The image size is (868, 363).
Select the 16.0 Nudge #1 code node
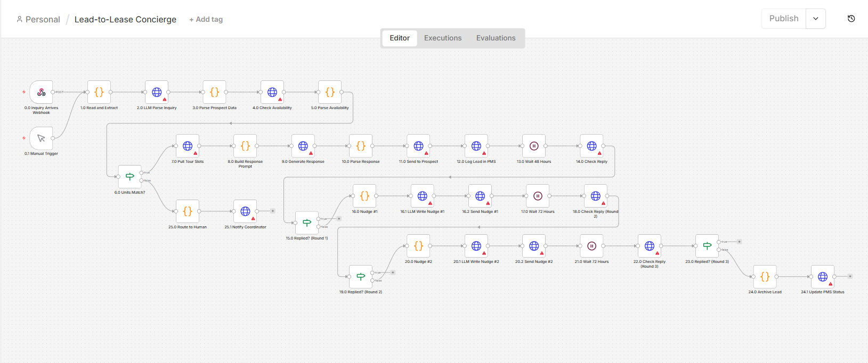[x=364, y=196]
